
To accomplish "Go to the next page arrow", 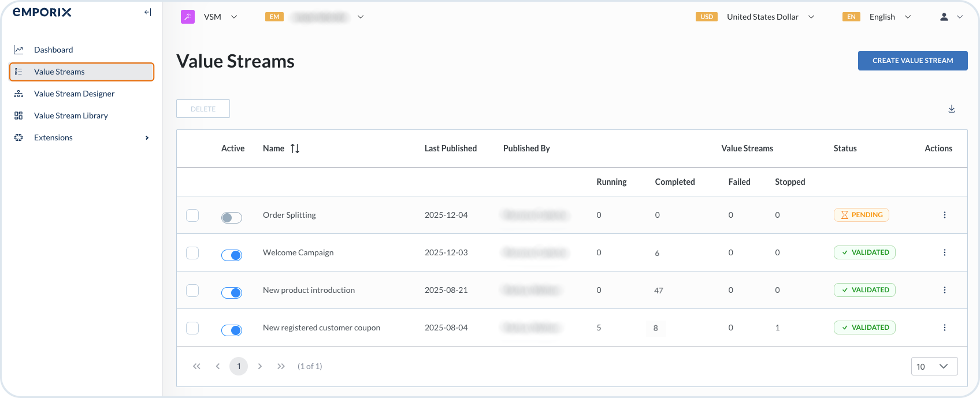I will pos(260,366).
